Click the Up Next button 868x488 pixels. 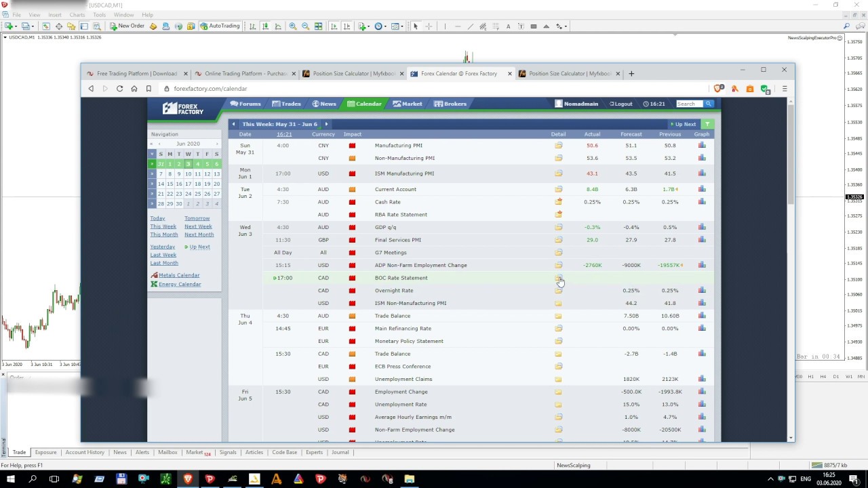coord(683,124)
